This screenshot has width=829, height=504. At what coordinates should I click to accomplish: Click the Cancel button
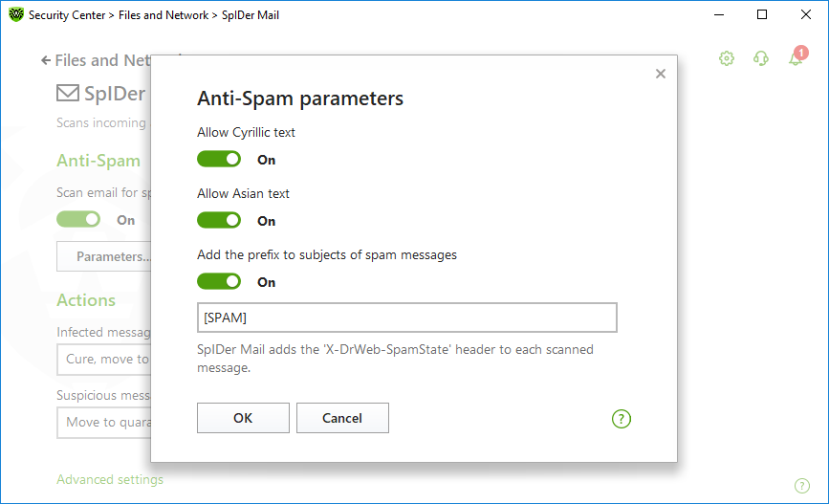[342, 418]
